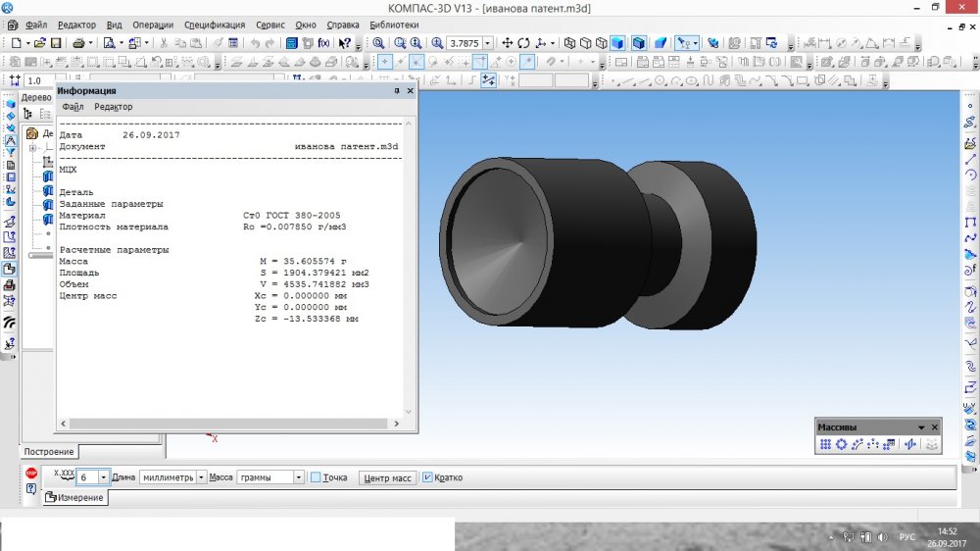Open the Библиотеки menu
This screenshot has height=551, width=980.
click(x=394, y=25)
